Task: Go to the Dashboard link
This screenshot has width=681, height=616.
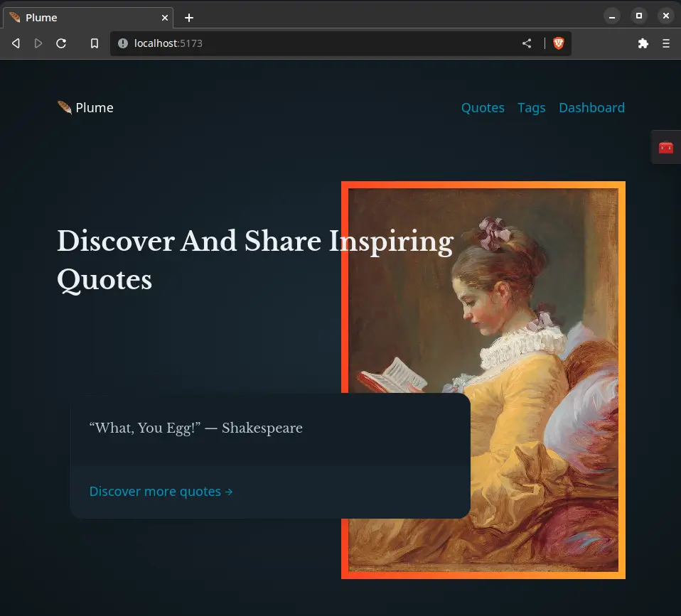Action: tap(591, 108)
